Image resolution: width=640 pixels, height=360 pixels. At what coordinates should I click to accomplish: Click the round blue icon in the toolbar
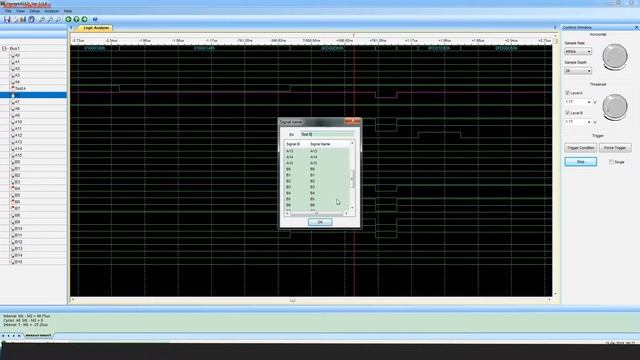point(31,19)
